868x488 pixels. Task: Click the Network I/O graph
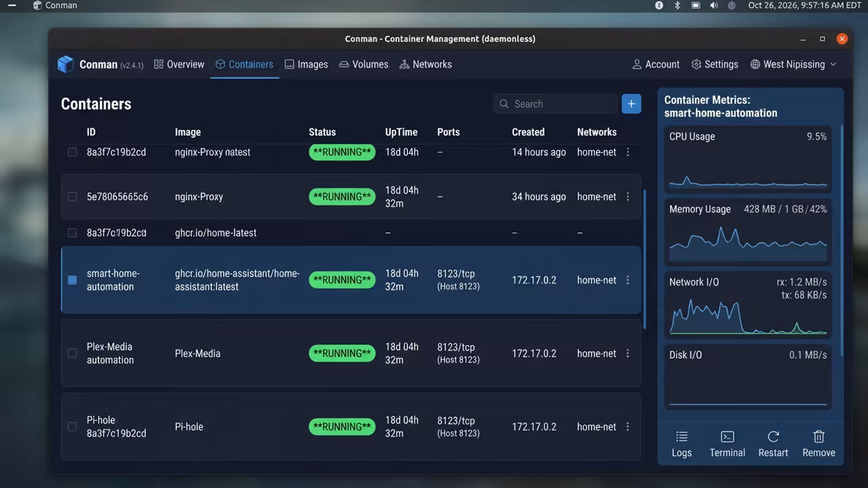pyautogui.click(x=748, y=306)
